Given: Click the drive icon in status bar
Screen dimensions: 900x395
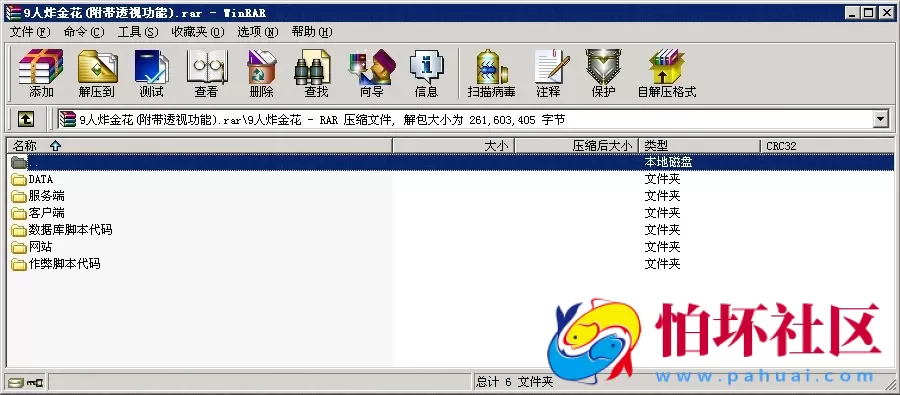Looking at the screenshot, I should [x=16, y=382].
